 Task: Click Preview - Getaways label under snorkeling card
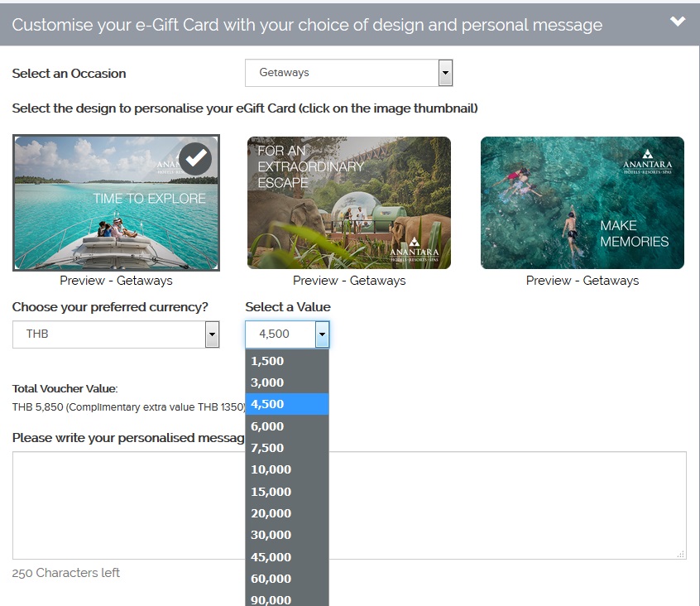click(583, 281)
